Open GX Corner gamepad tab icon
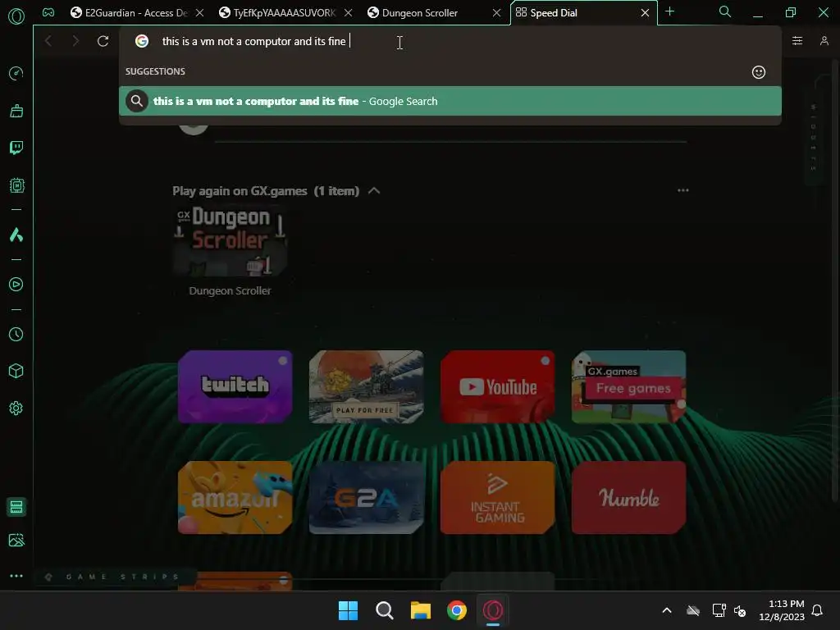Viewport: 840px width, 630px height. (48, 12)
